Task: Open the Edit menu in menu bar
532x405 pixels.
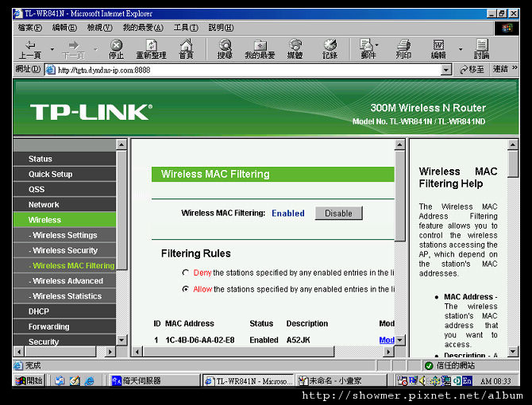Action: click(x=64, y=28)
